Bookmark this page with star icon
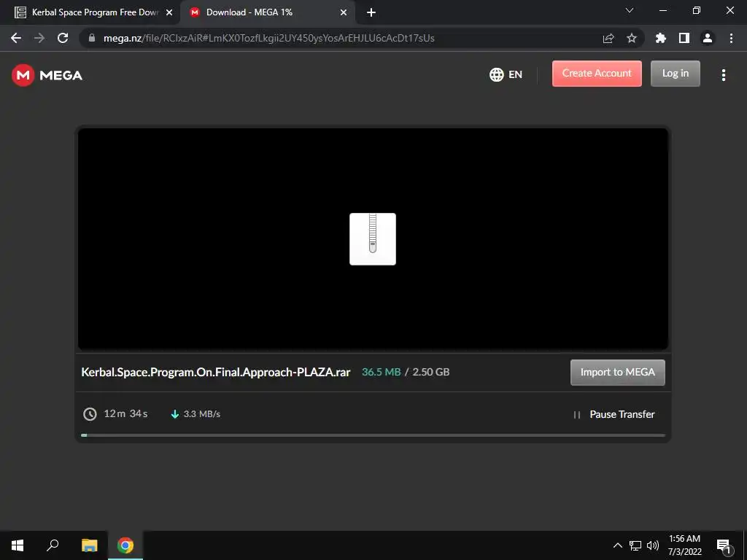The height and width of the screenshot is (560, 747). pos(631,38)
